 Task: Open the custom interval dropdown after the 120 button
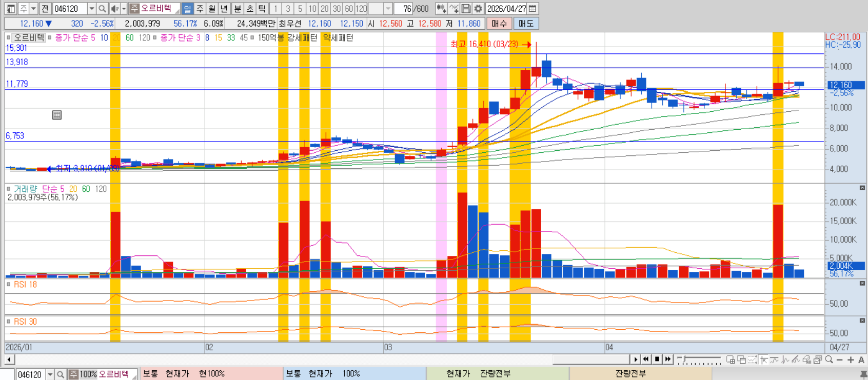(388, 9)
